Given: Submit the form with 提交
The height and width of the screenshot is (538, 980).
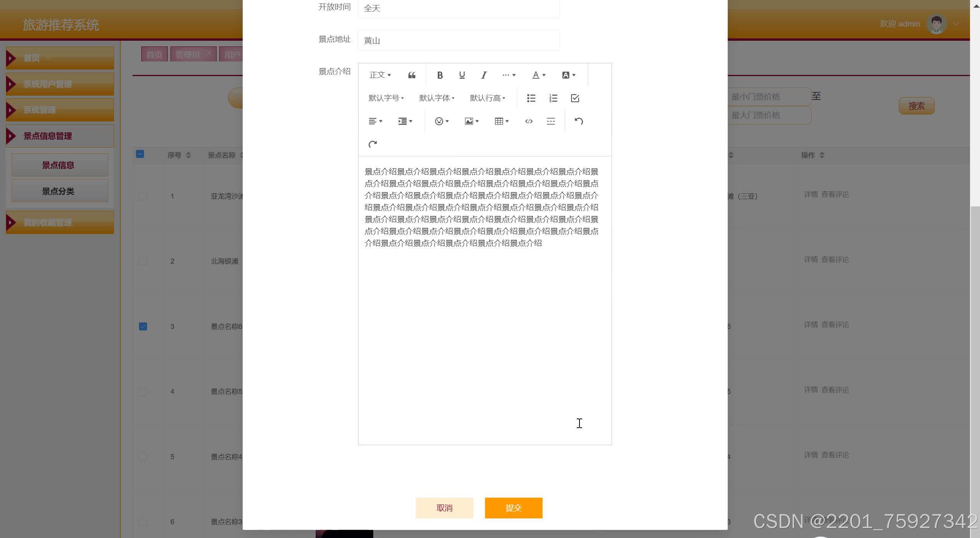Looking at the screenshot, I should (x=513, y=508).
